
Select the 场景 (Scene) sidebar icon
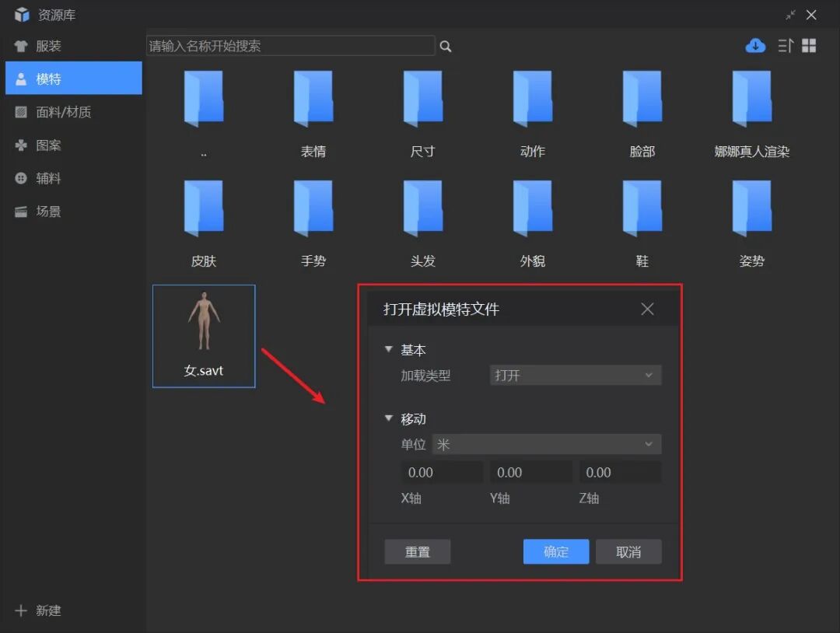(x=22, y=211)
